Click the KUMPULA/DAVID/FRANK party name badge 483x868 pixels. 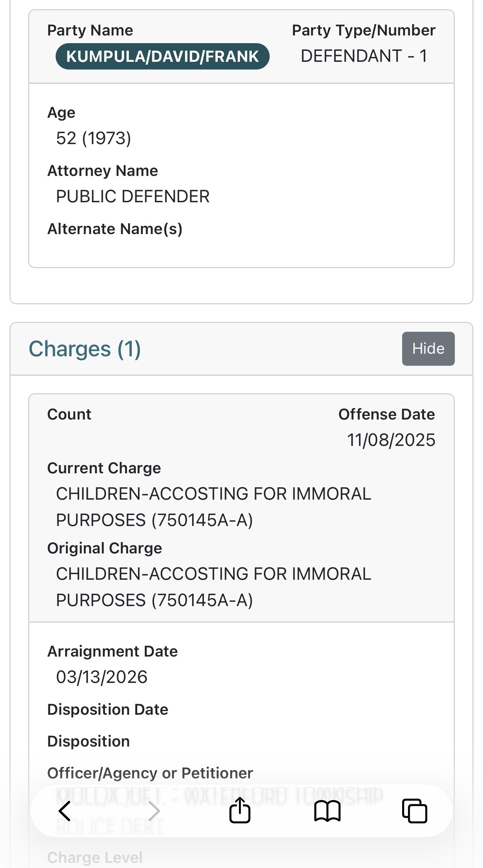162,56
